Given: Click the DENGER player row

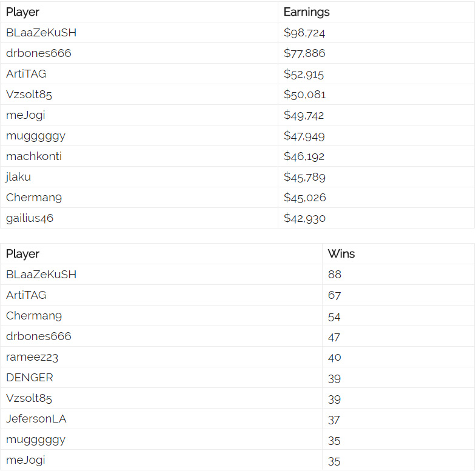Looking at the screenshot, I should (x=237, y=378).
